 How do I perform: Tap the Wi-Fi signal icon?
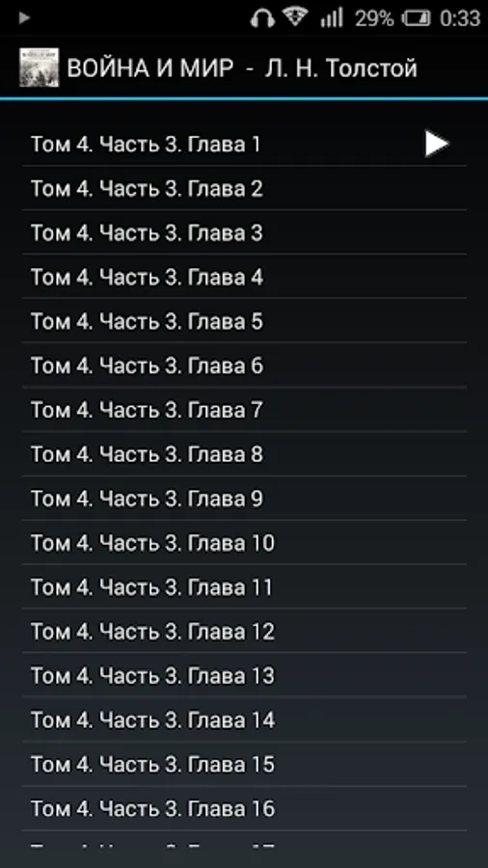pyautogui.click(x=296, y=17)
